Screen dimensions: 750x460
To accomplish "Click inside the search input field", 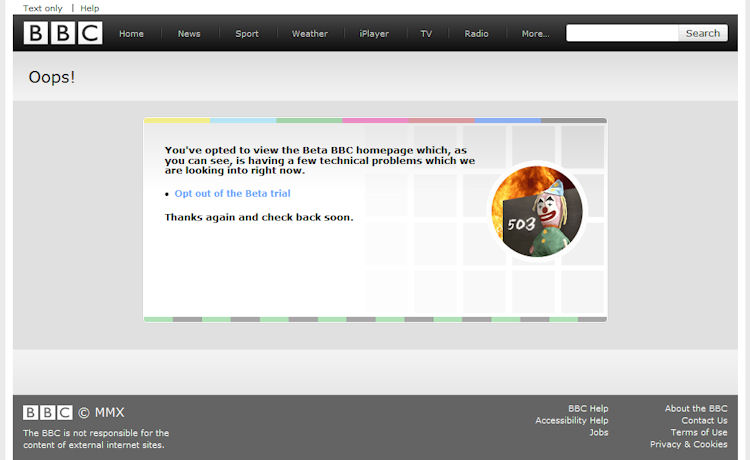I will (622, 33).
